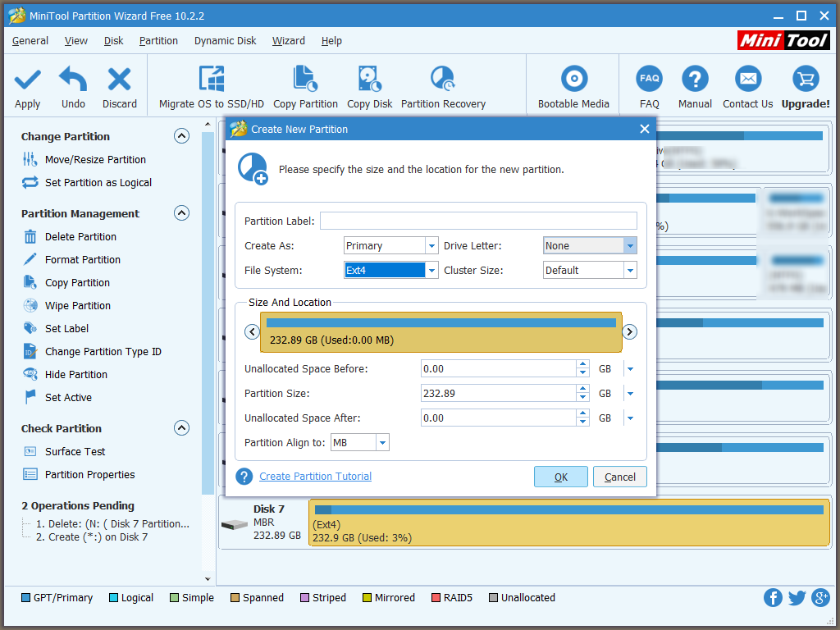Open Partition Properties
The width and height of the screenshot is (840, 630).
(x=89, y=475)
